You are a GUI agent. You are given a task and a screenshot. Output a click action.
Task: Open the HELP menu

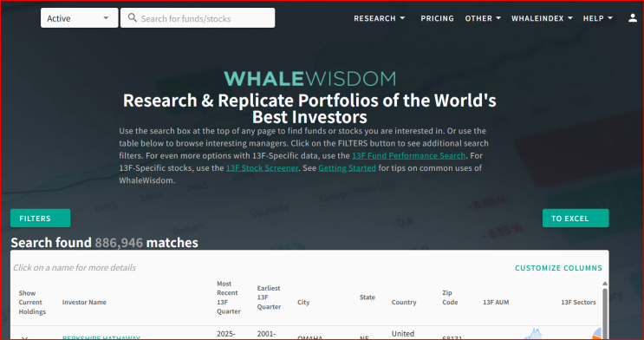click(x=597, y=18)
